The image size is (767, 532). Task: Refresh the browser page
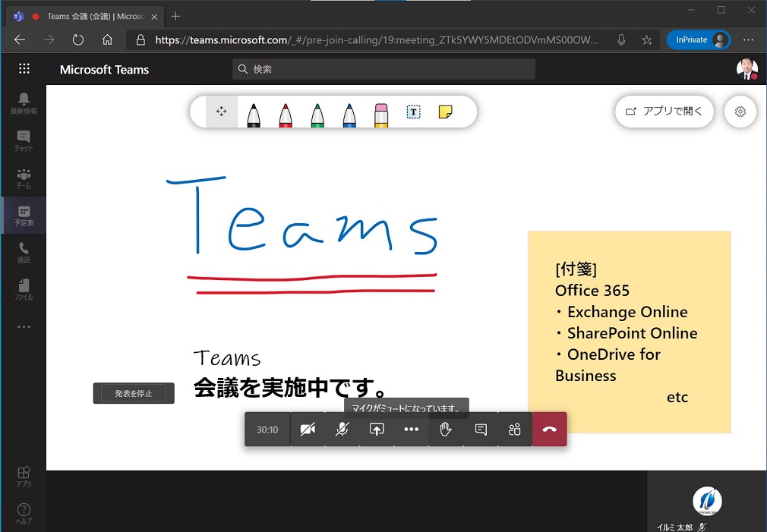tap(77, 39)
